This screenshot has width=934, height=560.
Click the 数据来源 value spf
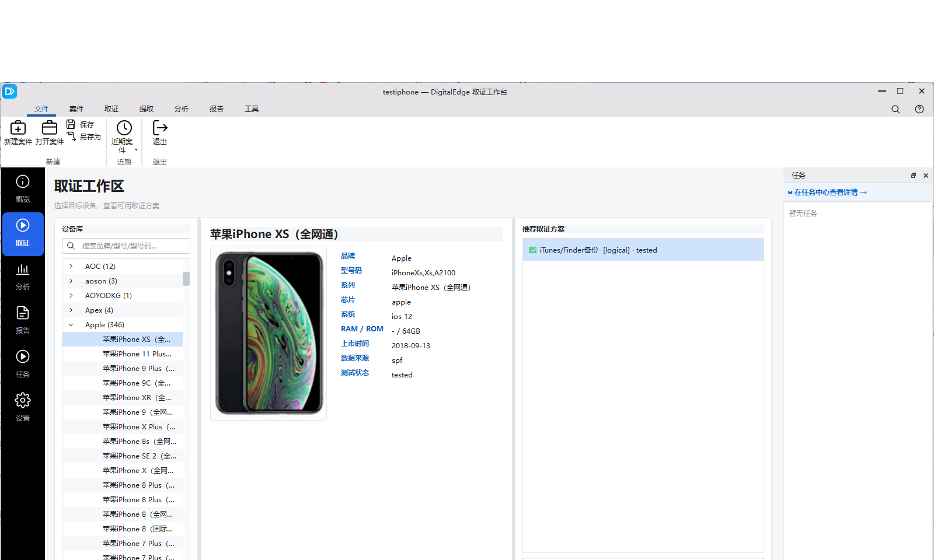click(x=397, y=360)
